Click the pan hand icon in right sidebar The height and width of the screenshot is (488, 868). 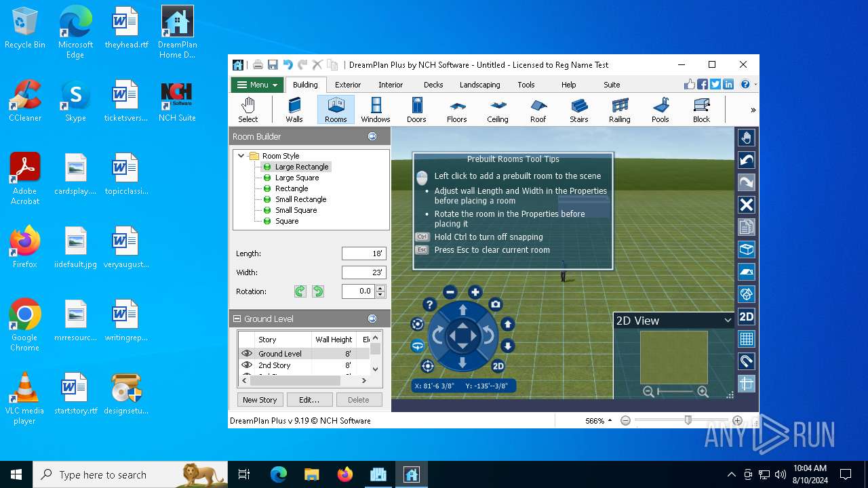(746, 138)
